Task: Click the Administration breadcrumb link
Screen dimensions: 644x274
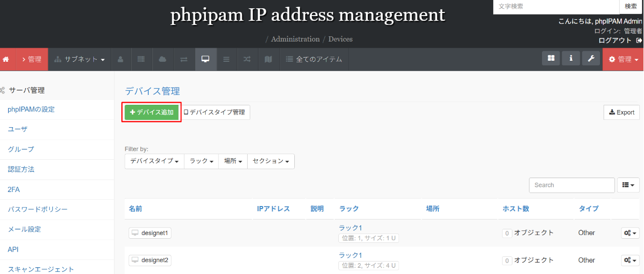Action: point(295,39)
